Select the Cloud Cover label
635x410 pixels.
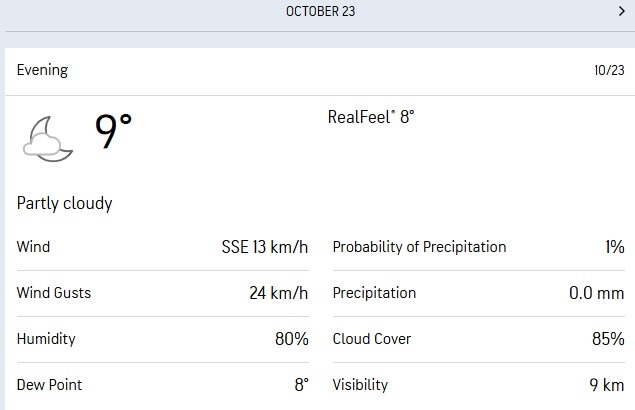point(372,339)
